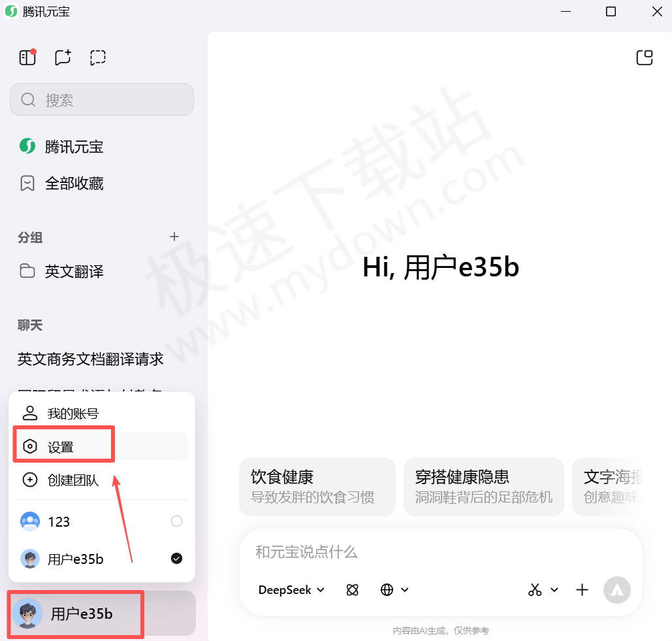Image resolution: width=672 pixels, height=641 pixels.
Task: Toggle the current account checkmark selector
Action: (176, 559)
